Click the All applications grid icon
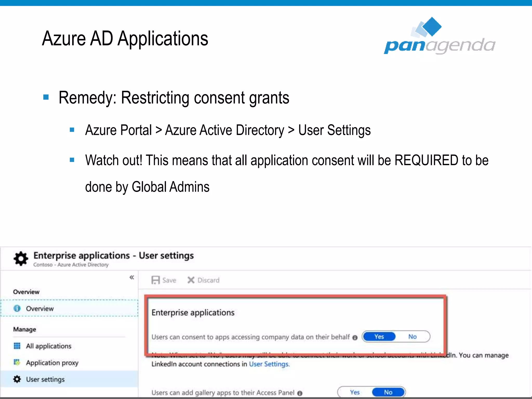The height and width of the screenshot is (399, 532). coord(17,346)
